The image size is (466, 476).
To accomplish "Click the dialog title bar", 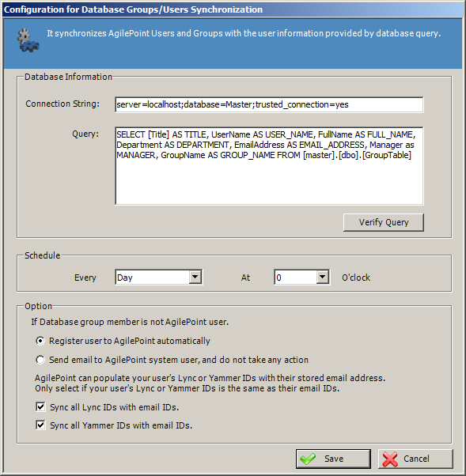I will point(233,9).
